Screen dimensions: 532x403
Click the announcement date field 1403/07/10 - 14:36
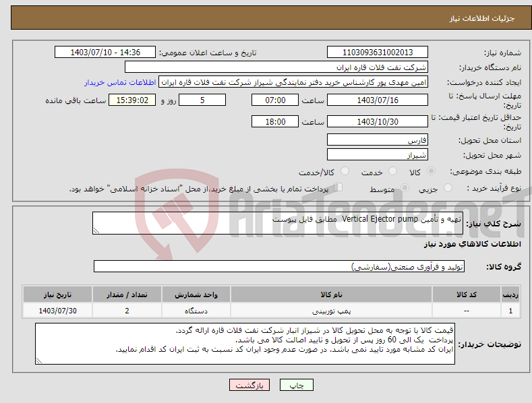pyautogui.click(x=105, y=53)
